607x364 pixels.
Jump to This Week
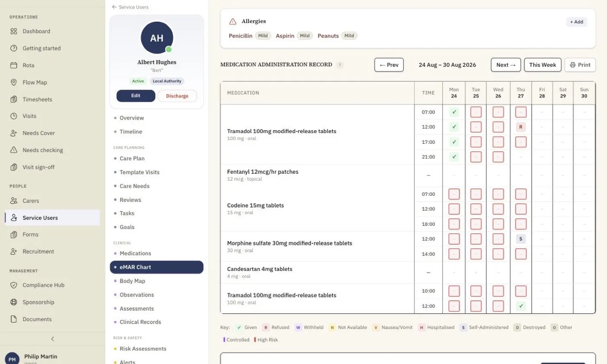[543, 65]
